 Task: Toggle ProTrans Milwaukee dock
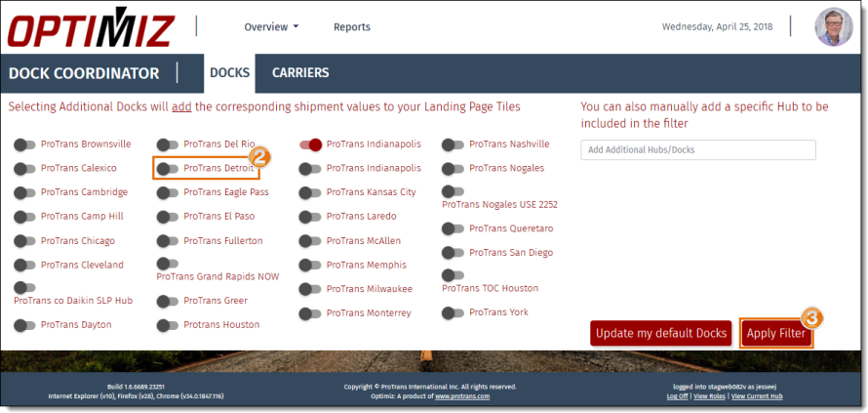click(310, 289)
